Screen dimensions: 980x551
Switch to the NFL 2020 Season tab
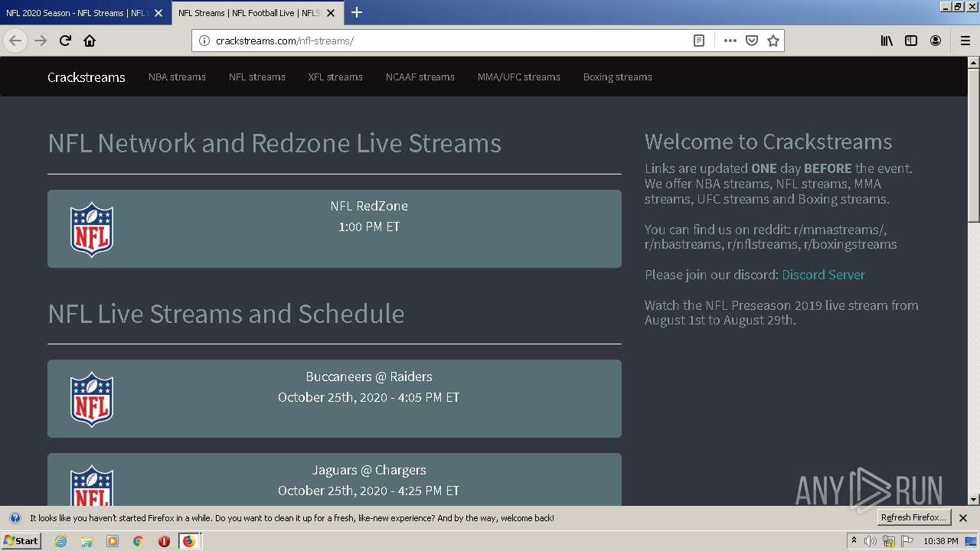[x=86, y=13]
